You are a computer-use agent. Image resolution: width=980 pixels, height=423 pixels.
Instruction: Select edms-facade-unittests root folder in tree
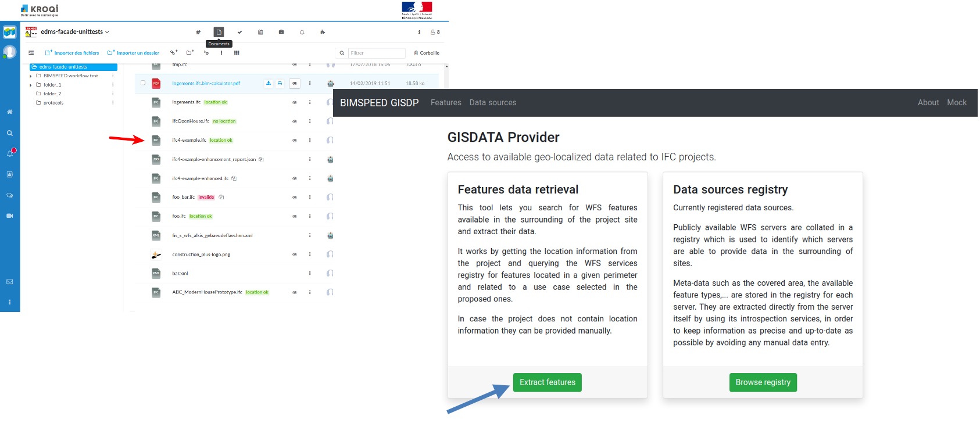pyautogui.click(x=73, y=67)
